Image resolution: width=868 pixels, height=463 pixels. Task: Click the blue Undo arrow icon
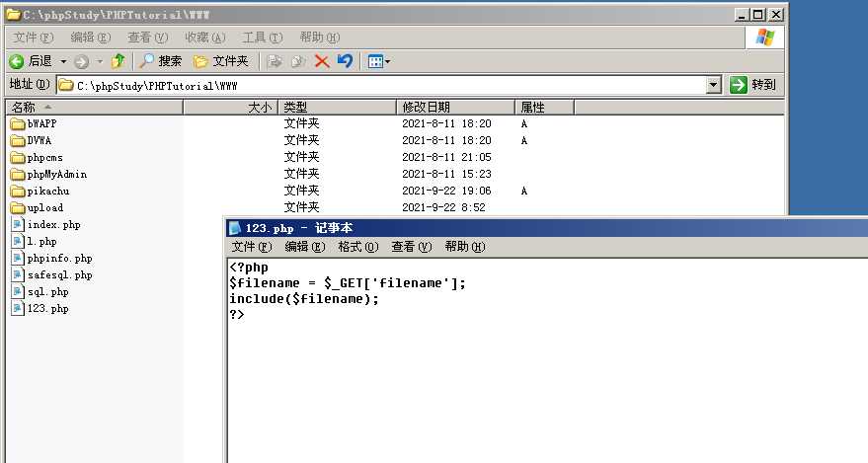[345, 61]
